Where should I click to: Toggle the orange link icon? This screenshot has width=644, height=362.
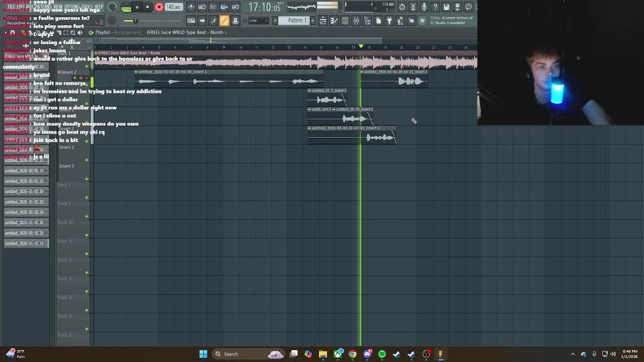pyautogui.click(x=224, y=21)
